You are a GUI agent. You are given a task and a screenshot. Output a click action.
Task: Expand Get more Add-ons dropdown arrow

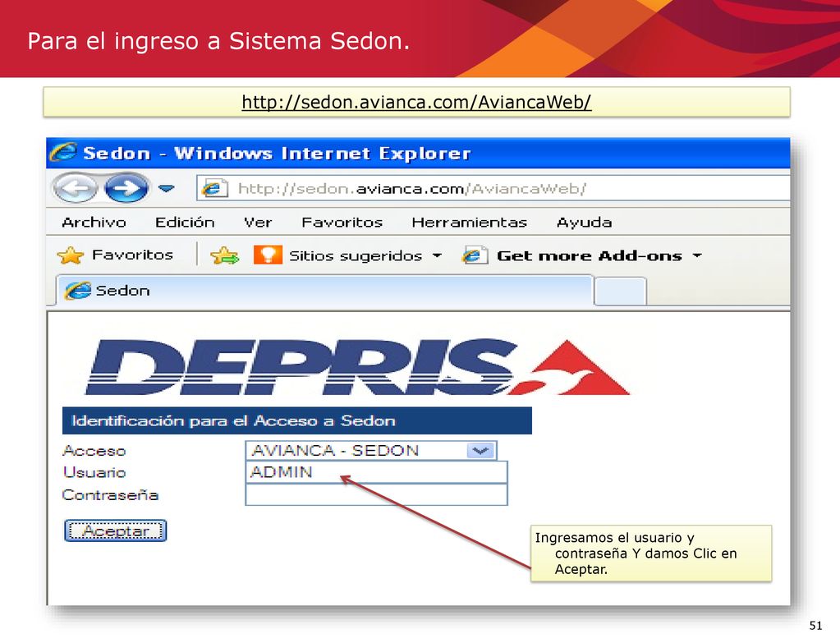pos(697,255)
